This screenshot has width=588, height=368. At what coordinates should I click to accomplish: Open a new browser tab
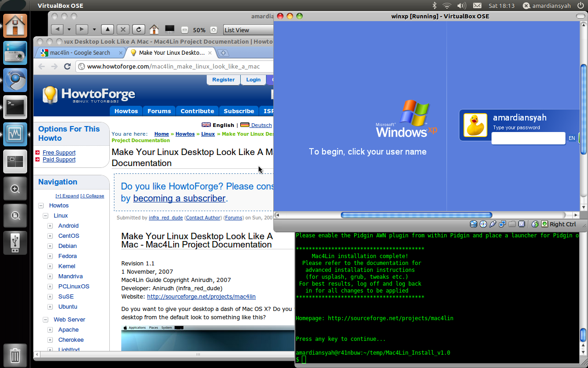tap(223, 53)
